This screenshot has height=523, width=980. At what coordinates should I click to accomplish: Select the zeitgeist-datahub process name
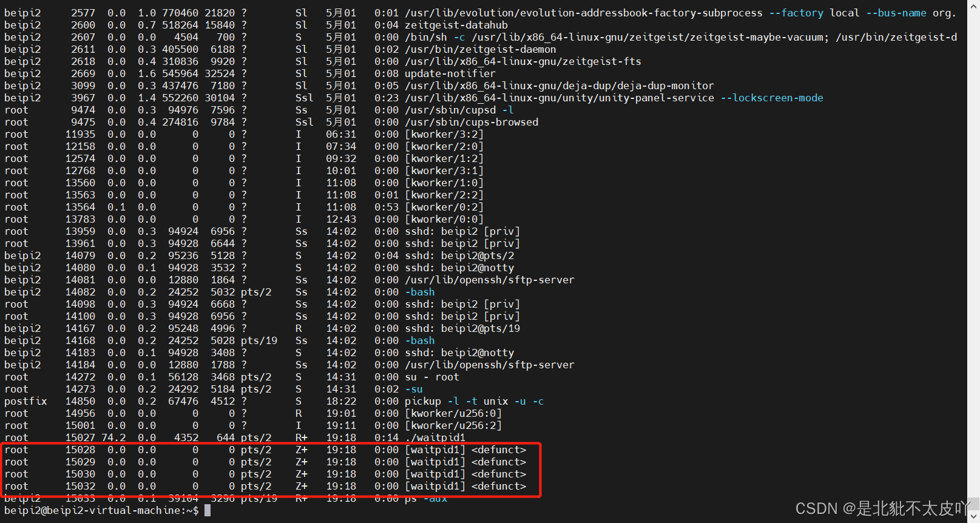[x=456, y=25]
